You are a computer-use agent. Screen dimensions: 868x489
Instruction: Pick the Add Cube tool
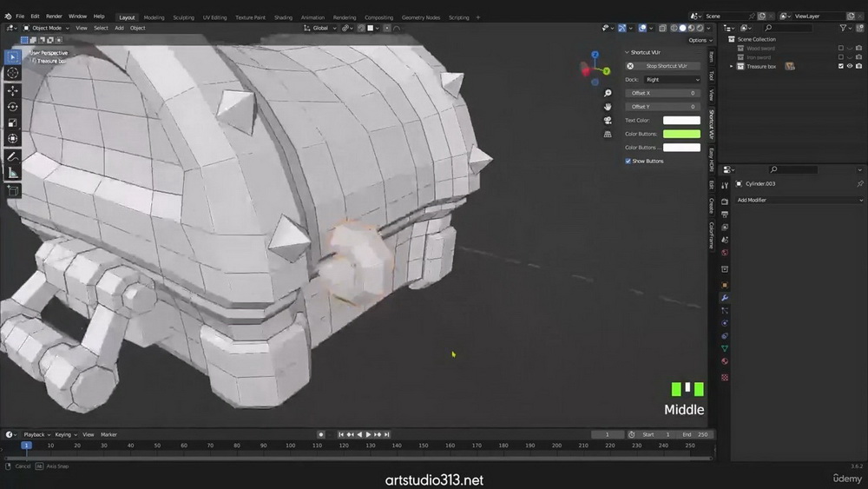point(13,191)
